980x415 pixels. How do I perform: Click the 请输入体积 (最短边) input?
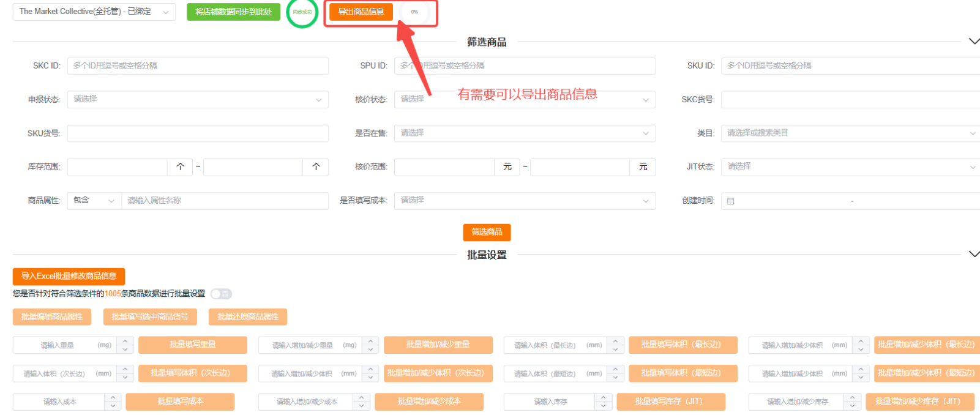click(556, 373)
